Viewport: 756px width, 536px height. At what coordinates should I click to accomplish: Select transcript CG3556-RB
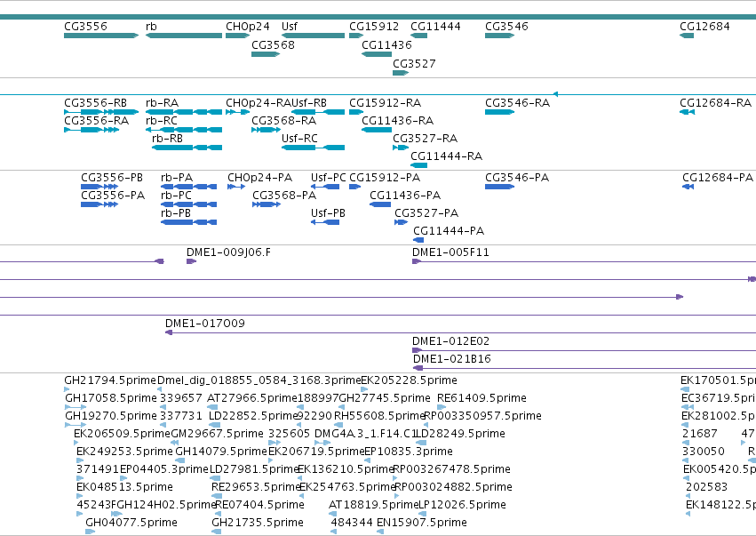tap(101, 112)
